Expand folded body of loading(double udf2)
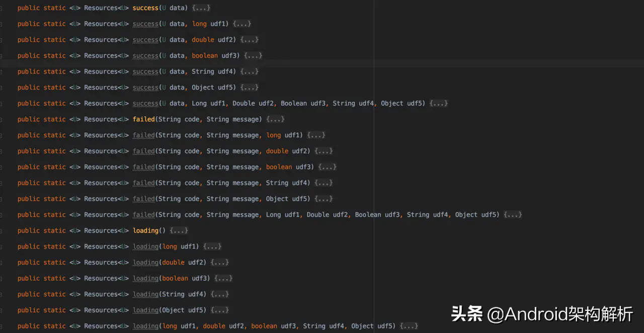This screenshot has height=333, width=644. tap(220, 263)
